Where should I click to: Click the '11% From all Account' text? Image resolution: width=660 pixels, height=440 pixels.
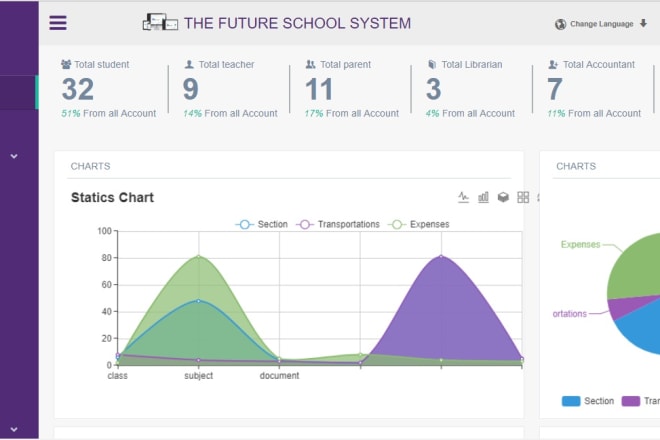(x=594, y=113)
